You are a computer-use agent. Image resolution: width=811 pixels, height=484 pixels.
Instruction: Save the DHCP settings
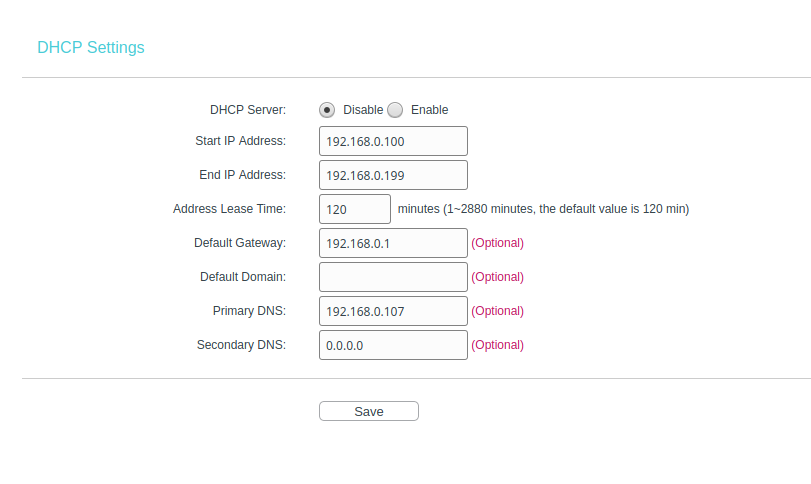coord(369,411)
